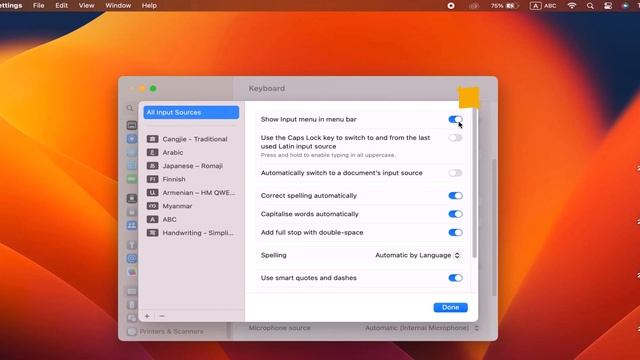
Task: Remove input source with minus button
Action: (162, 316)
